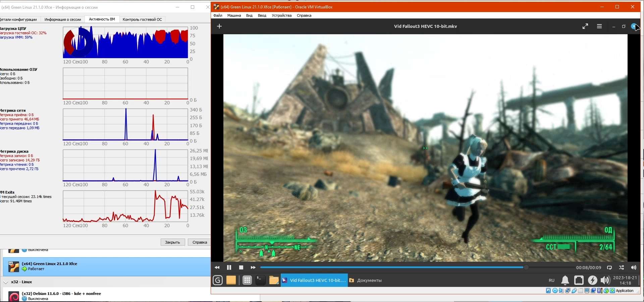Screen dimensions: 644x302
Task: Click the Справка button in session dialog
Action: (x=200, y=242)
